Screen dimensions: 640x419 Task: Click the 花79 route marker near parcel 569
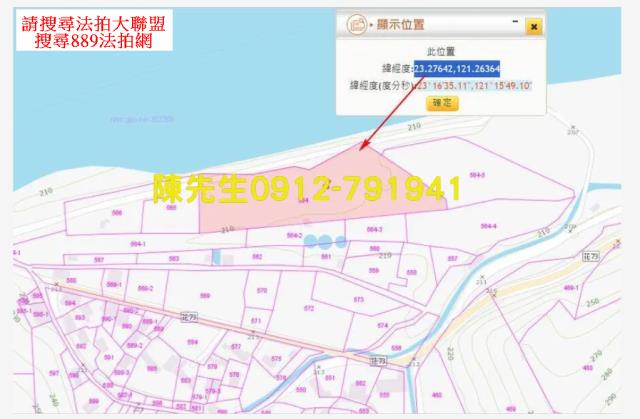pos(189,316)
